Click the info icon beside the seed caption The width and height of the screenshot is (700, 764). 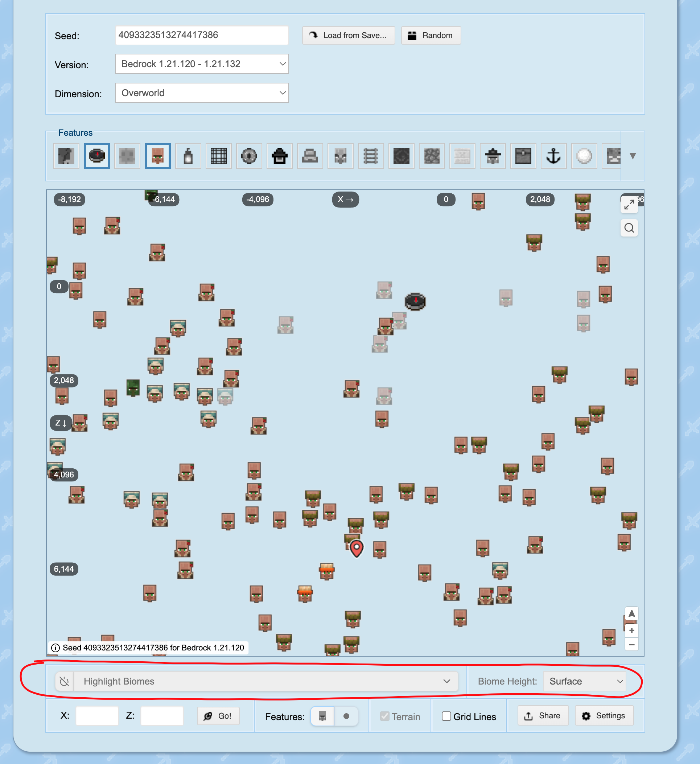(55, 648)
